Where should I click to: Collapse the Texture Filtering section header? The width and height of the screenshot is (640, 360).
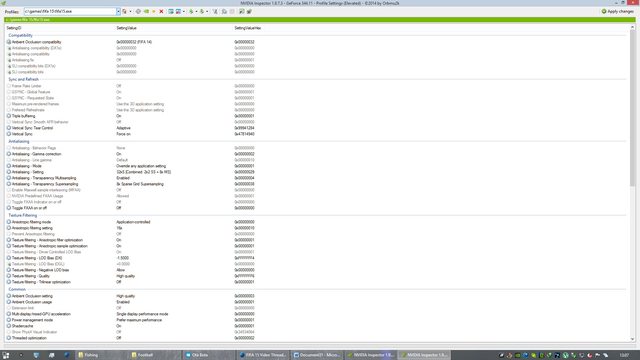coord(22,215)
